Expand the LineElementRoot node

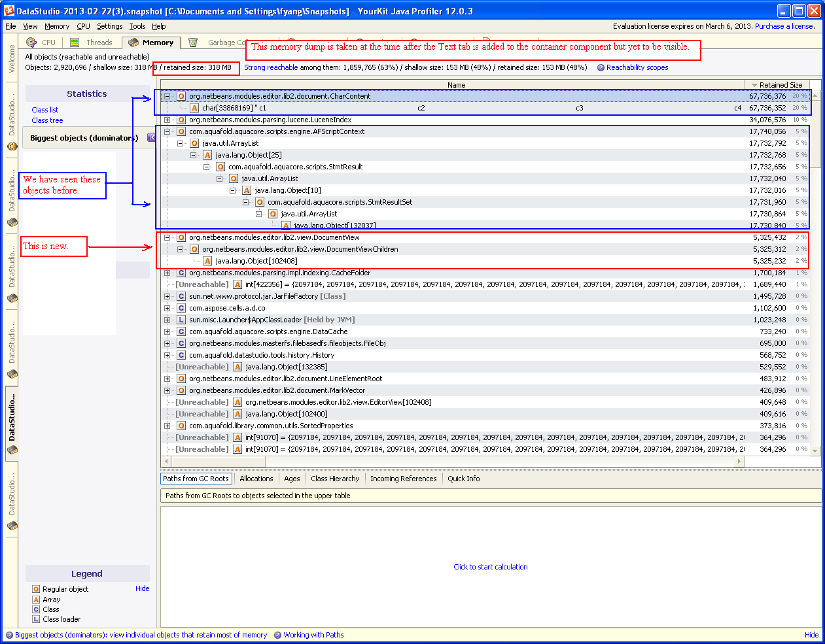tap(167, 379)
